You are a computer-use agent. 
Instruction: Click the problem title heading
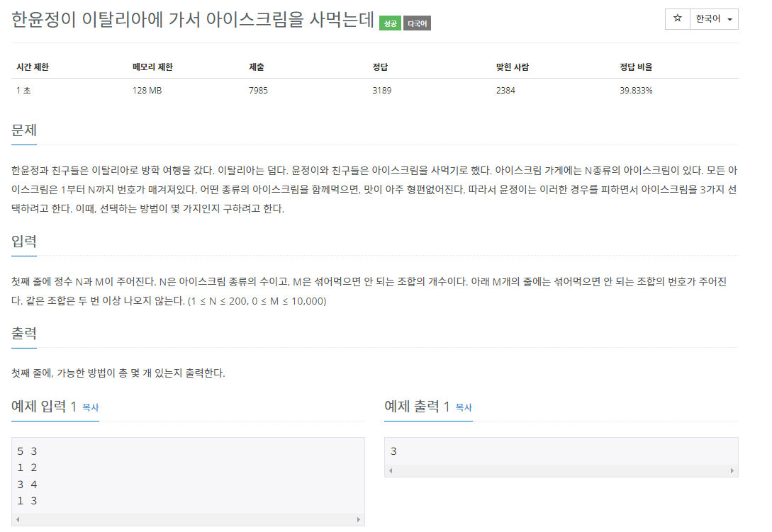(x=193, y=20)
